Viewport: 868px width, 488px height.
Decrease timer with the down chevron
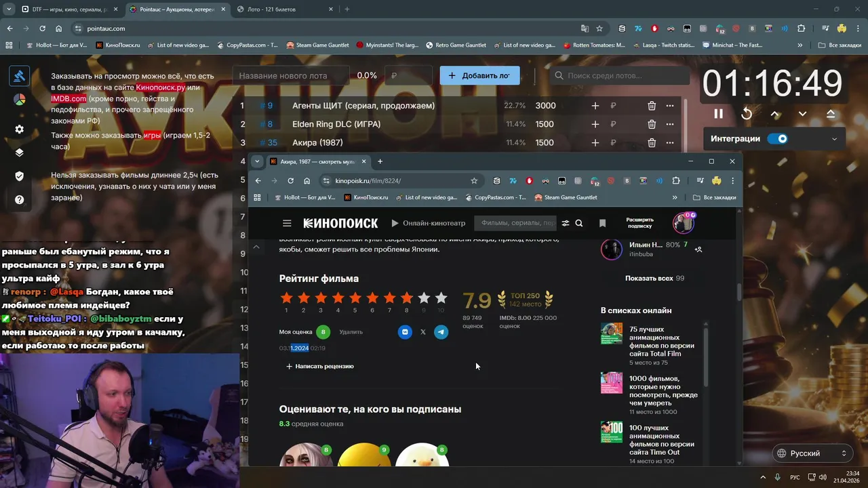coord(803,114)
